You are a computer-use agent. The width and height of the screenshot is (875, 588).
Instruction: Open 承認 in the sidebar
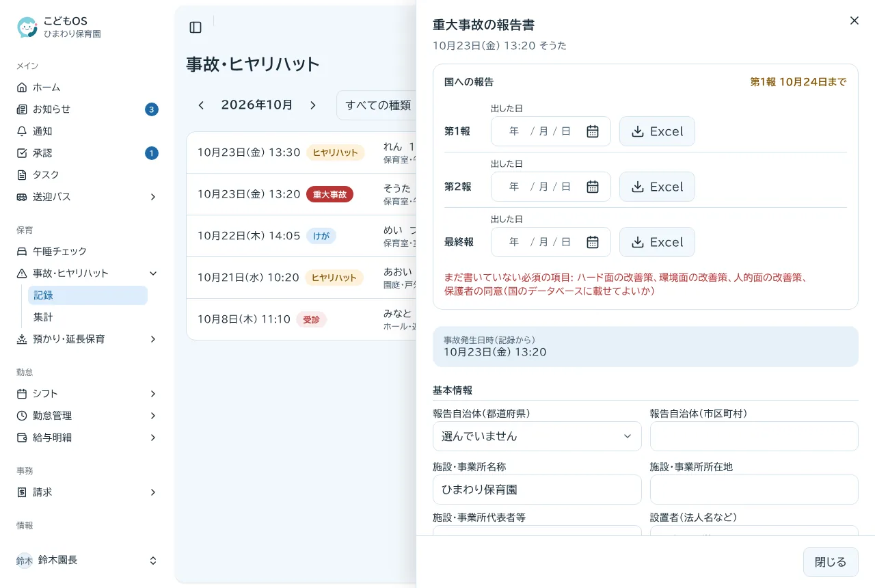[x=87, y=153]
